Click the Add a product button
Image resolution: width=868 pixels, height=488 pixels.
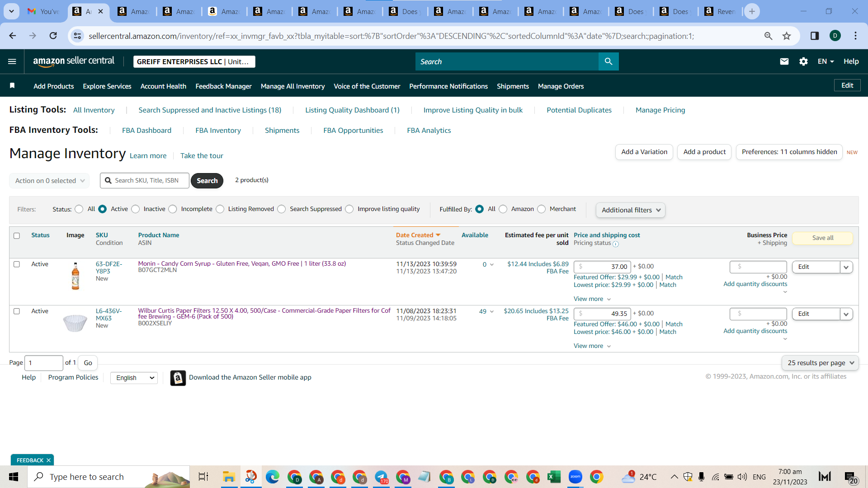click(704, 152)
